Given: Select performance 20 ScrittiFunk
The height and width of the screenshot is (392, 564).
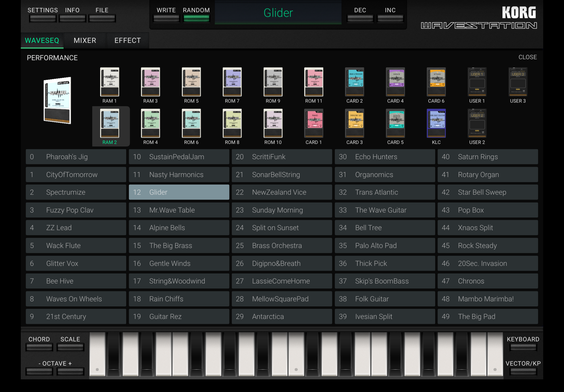Looking at the screenshot, I should (282, 157).
